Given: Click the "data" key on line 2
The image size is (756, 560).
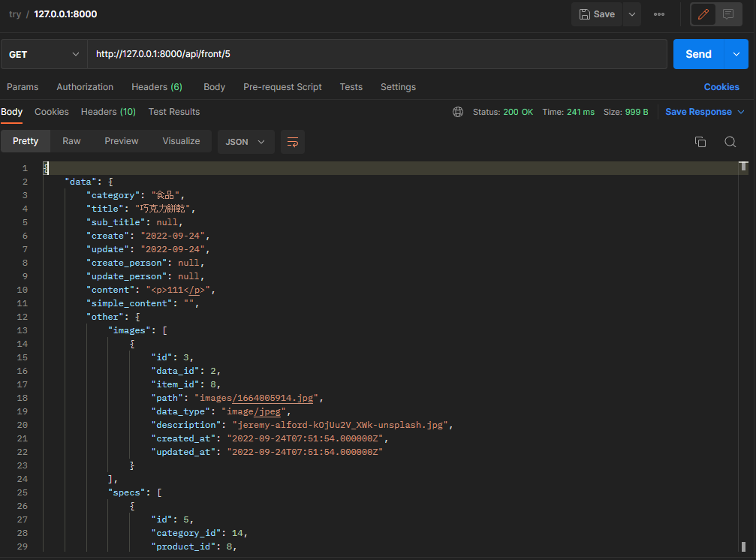Looking at the screenshot, I should click(80, 182).
